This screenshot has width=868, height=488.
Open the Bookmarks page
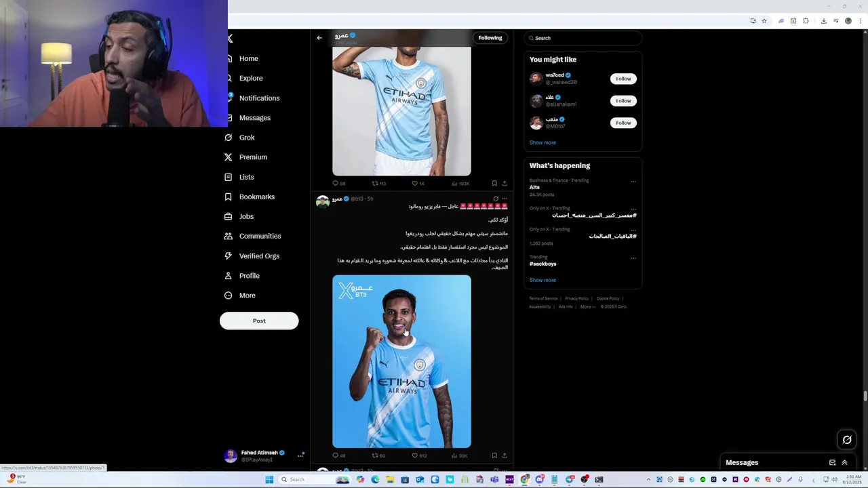click(250, 197)
